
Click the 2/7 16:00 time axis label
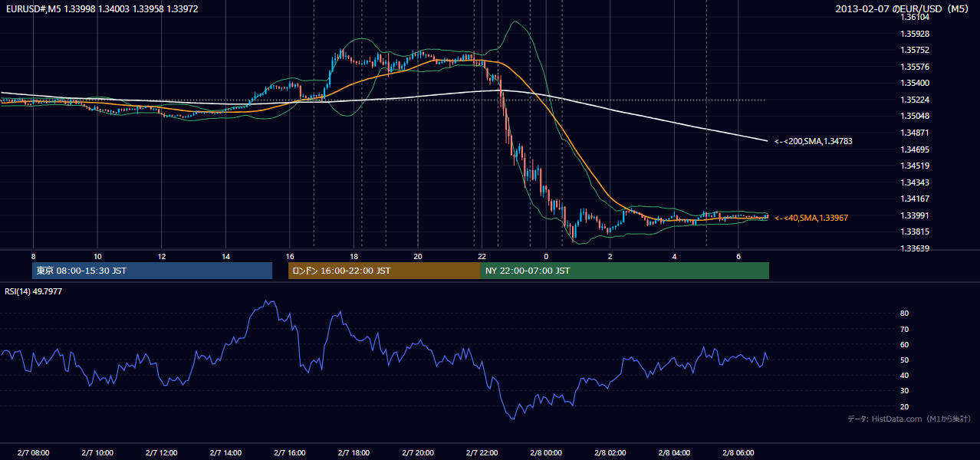289,453
